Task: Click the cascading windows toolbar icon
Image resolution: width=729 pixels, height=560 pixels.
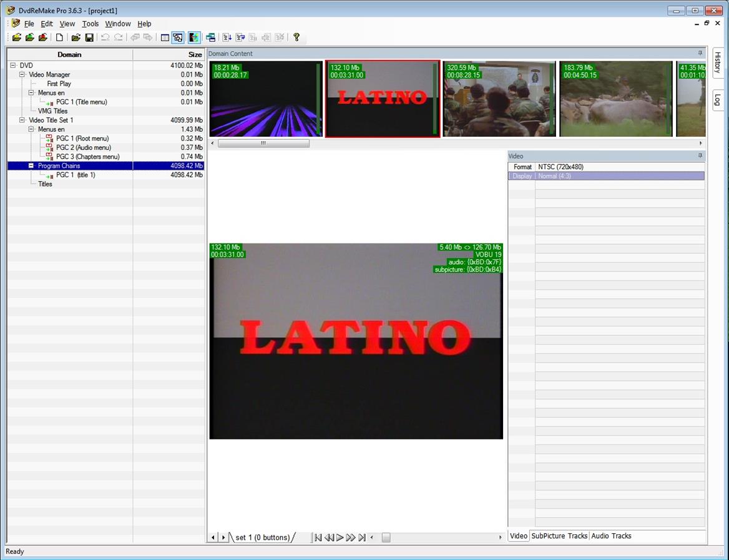Action: (x=210, y=37)
